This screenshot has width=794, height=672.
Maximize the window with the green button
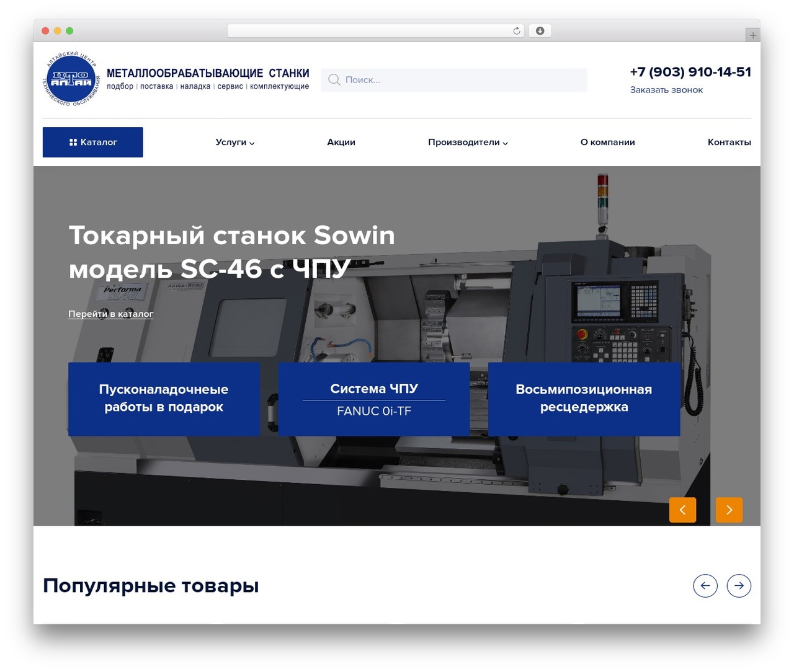pos(69,31)
